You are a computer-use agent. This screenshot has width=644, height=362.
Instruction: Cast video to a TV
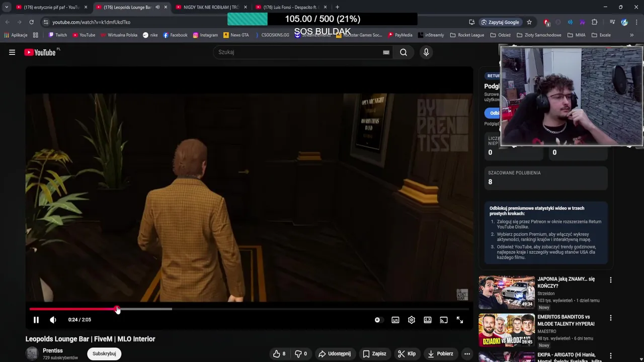pos(444,320)
